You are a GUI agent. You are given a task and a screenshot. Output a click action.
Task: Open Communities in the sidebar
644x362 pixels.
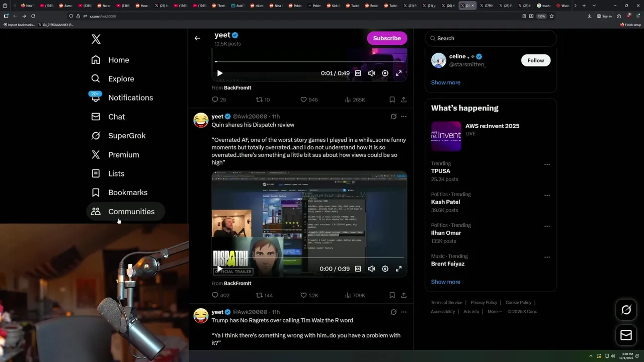click(x=126, y=212)
